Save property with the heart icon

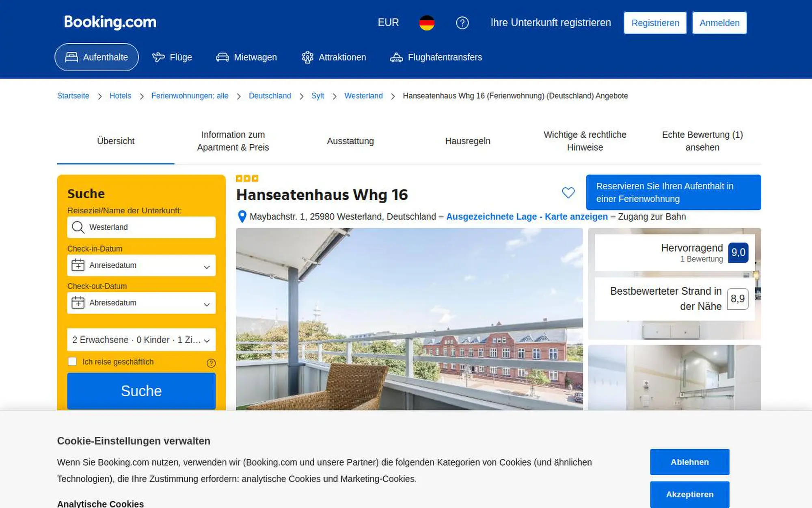568,193
